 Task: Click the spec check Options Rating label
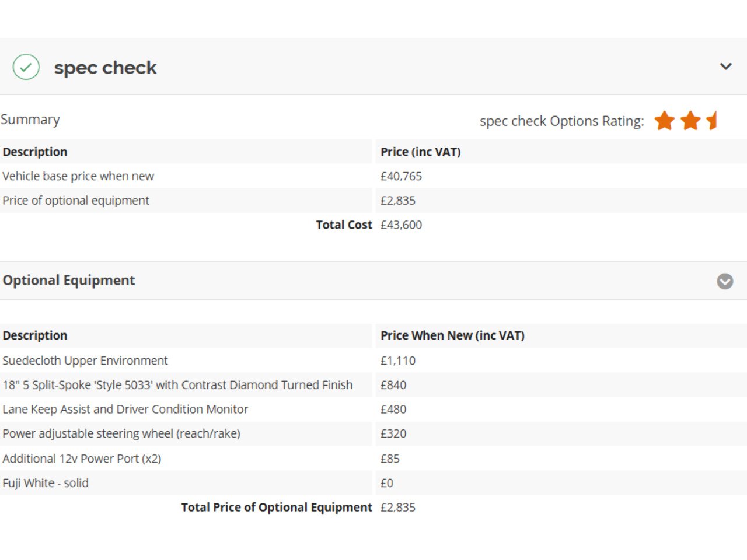click(x=561, y=121)
